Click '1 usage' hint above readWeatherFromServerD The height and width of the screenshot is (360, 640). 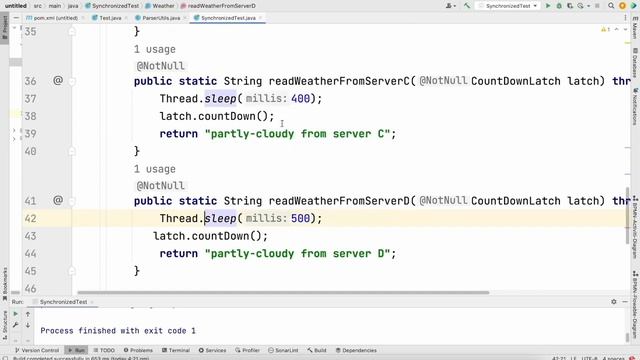tap(155, 169)
